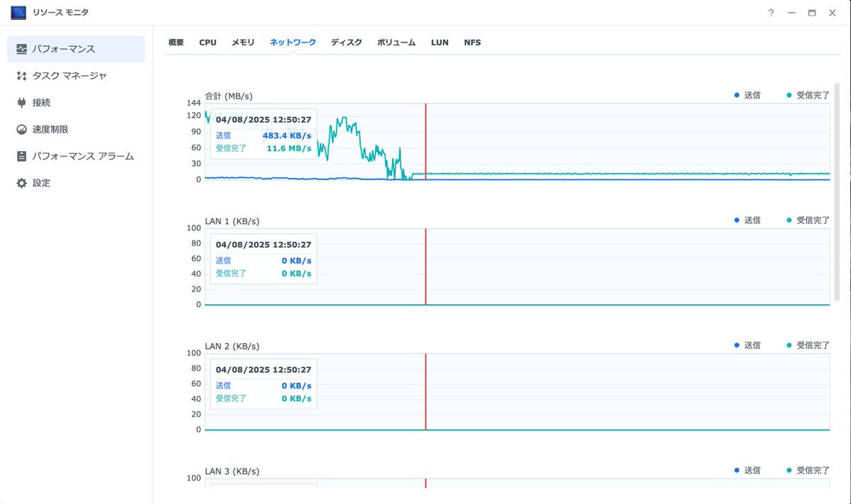Toggle 受信完了 legend in LAN 2 chart
This screenshot has width=851, height=504.
[808, 345]
